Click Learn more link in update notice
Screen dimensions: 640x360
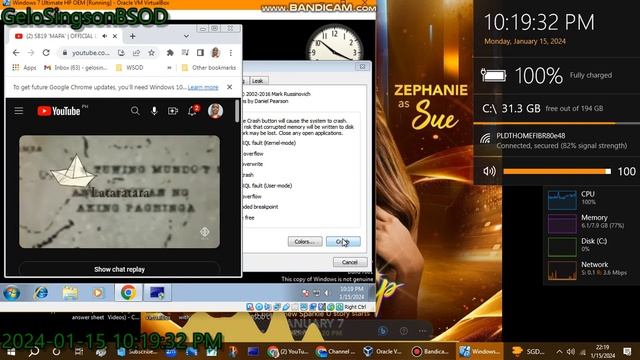pos(203,87)
